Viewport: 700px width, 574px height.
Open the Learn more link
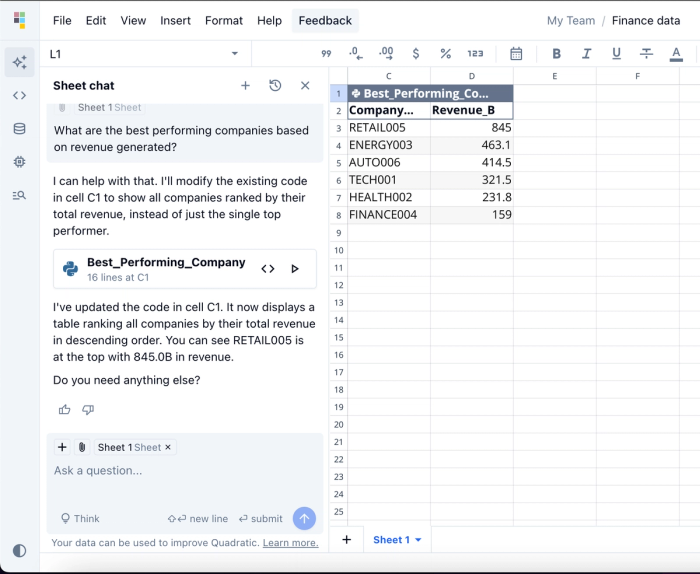(291, 543)
